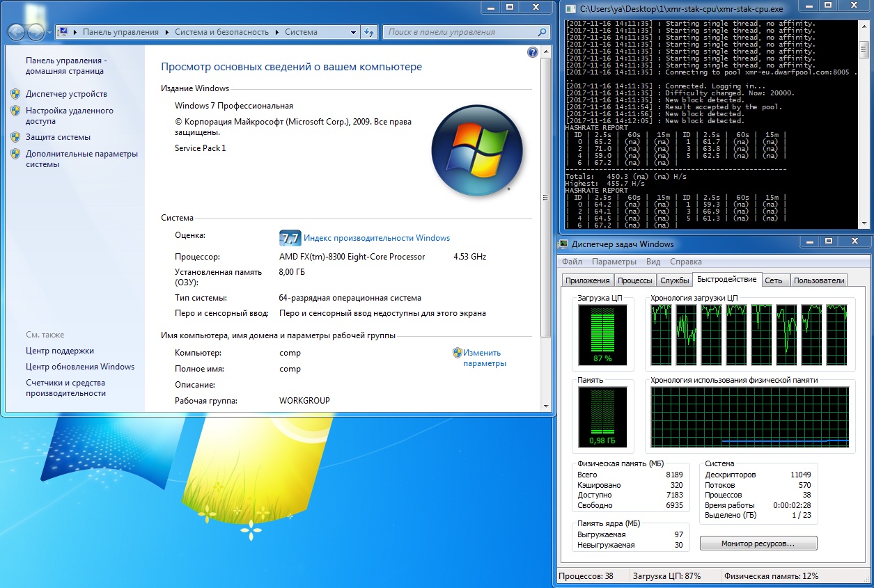Switch to the Приложения tab

[x=588, y=280]
